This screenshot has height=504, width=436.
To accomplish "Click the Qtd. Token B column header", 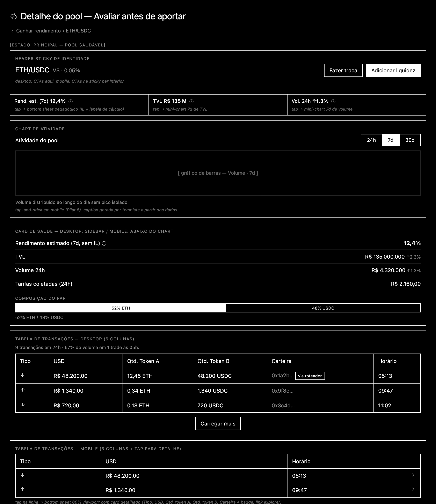I will 230,361.
